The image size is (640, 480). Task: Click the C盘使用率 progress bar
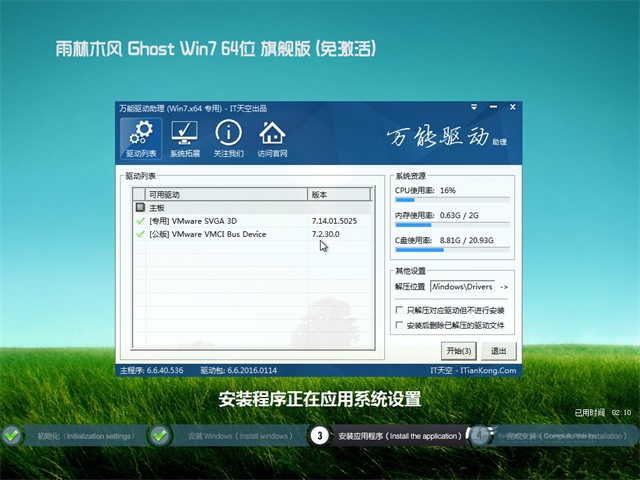click(x=452, y=250)
